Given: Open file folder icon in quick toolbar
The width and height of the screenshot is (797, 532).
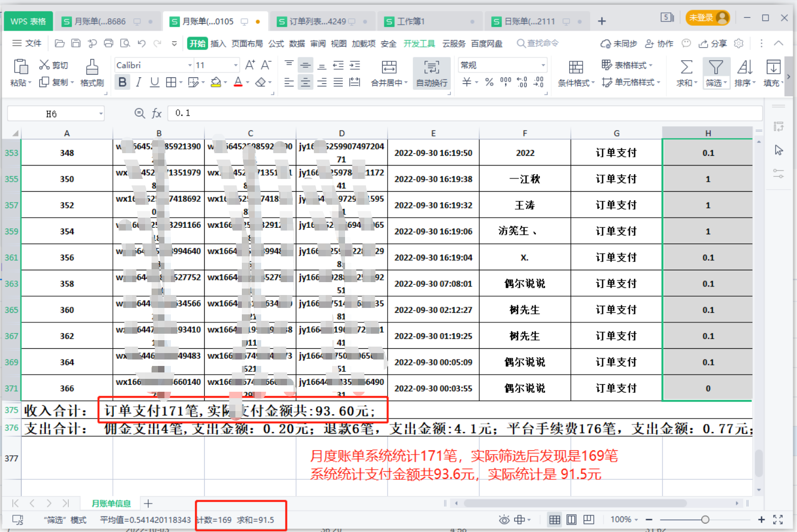Looking at the screenshot, I should 60,44.
